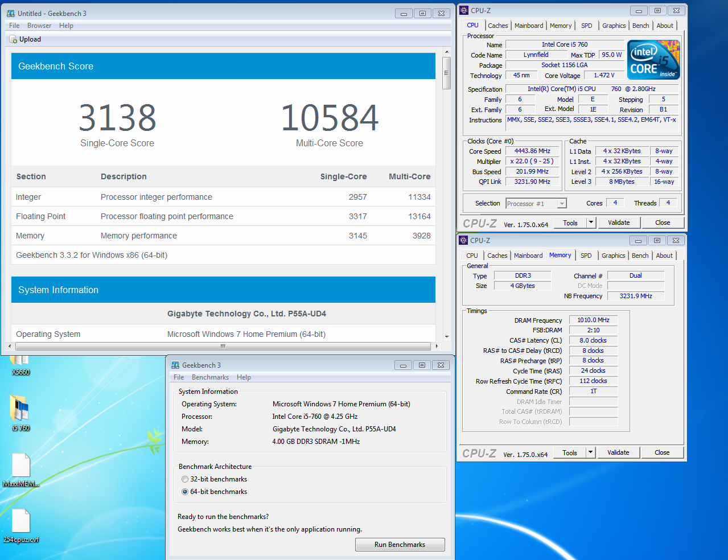Click the Level 3 cache value 8 MBytes
The image size is (728, 560).
point(622,182)
